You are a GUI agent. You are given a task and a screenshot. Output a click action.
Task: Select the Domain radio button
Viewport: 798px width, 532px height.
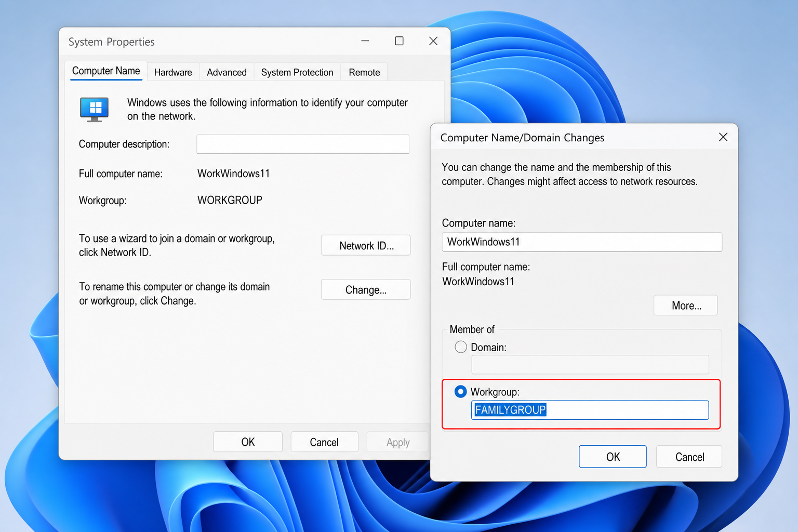461,347
